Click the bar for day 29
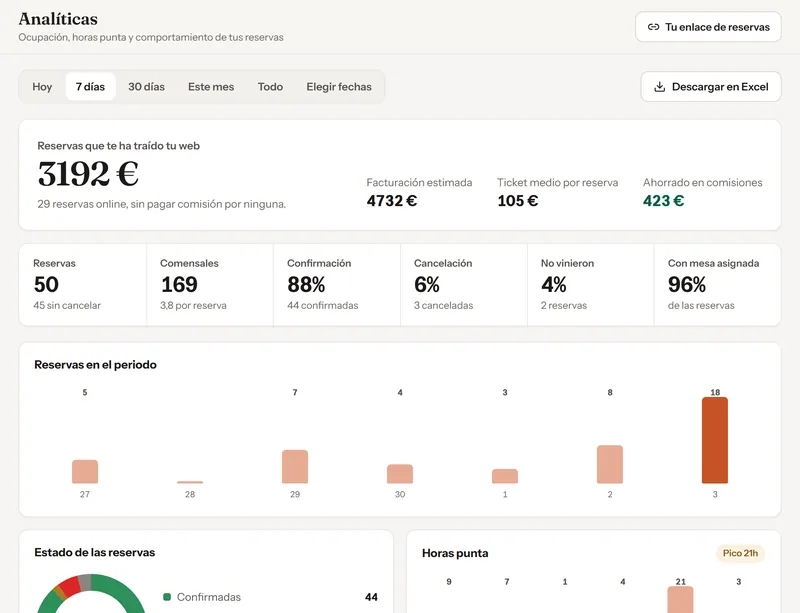Image resolution: width=800 pixels, height=613 pixels. click(295, 467)
